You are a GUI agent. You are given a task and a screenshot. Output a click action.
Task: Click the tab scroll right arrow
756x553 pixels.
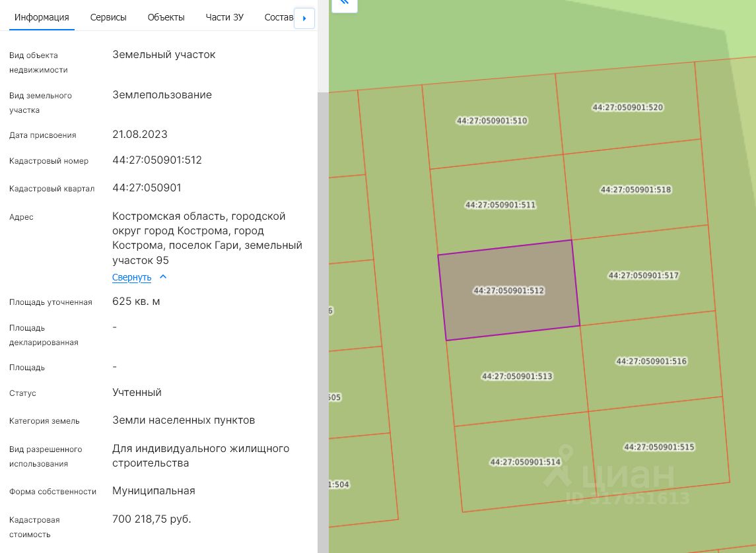pyautogui.click(x=304, y=18)
